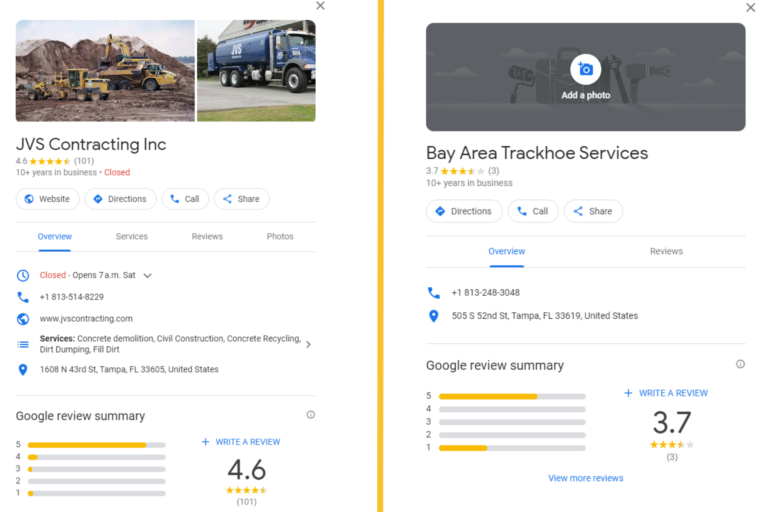The width and height of the screenshot is (768, 512).
Task: Click location pin beside 1608 N 43rd St
Action: (x=23, y=369)
